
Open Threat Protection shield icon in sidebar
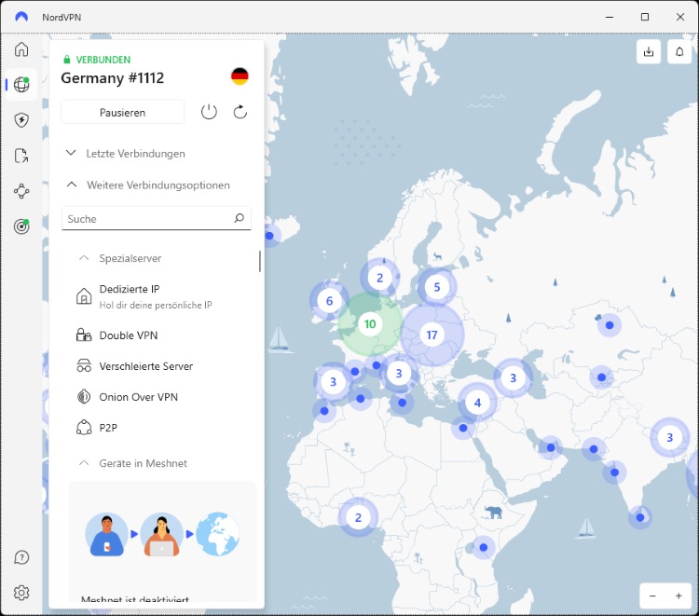coord(21,120)
